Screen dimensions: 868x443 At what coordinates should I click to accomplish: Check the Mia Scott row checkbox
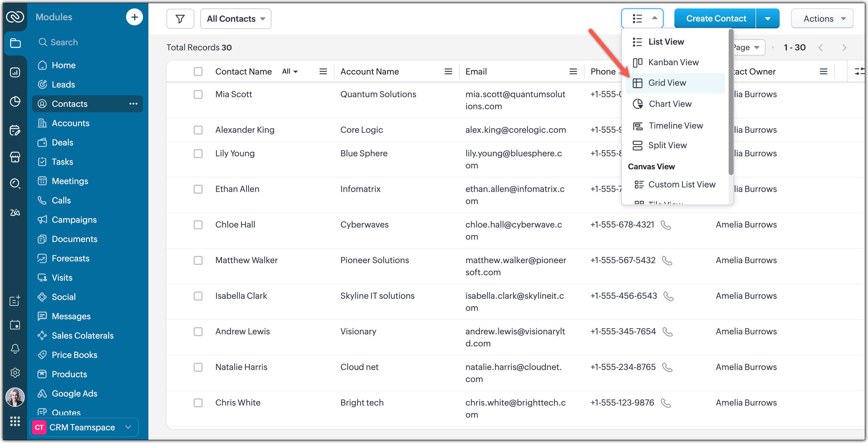tap(198, 94)
